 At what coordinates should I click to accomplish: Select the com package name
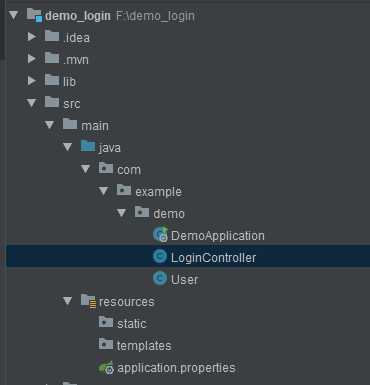point(129,170)
